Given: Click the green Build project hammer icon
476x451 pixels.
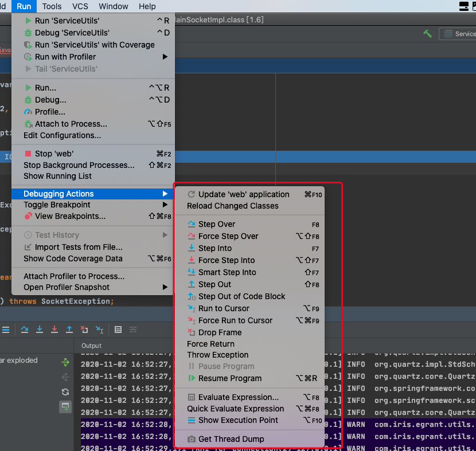Looking at the screenshot, I should 427,34.
